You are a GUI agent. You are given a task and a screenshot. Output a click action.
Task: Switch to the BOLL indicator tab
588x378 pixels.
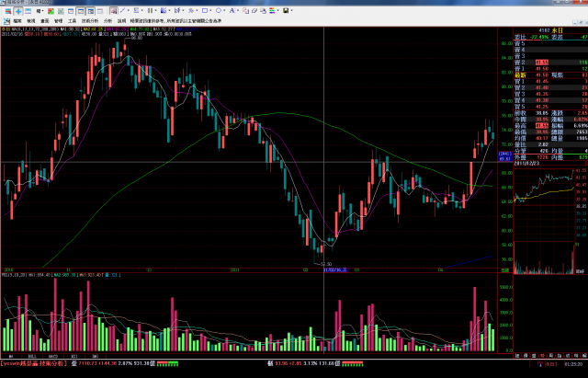tap(32, 356)
